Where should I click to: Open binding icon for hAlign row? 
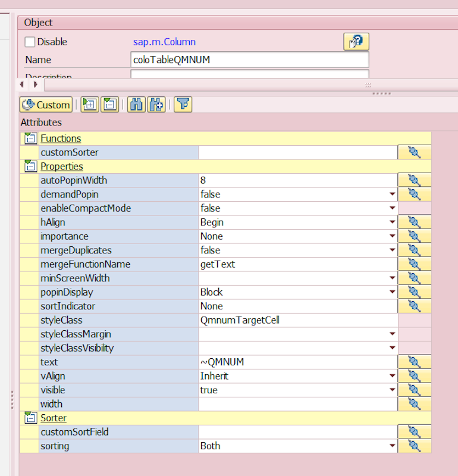(415, 222)
